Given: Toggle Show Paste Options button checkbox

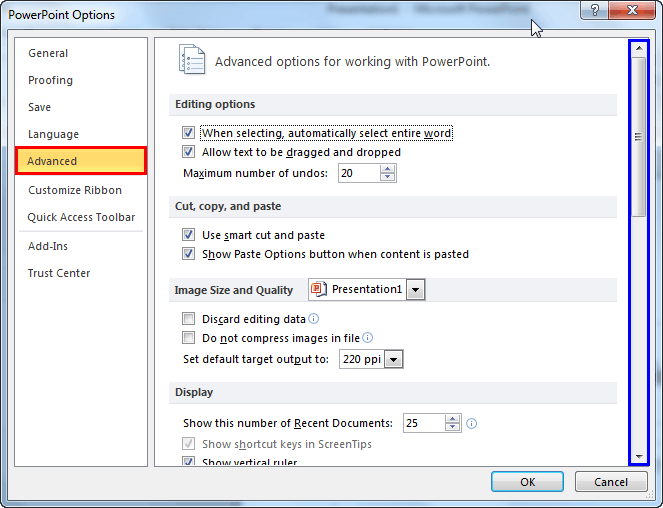Looking at the screenshot, I should tap(188, 254).
